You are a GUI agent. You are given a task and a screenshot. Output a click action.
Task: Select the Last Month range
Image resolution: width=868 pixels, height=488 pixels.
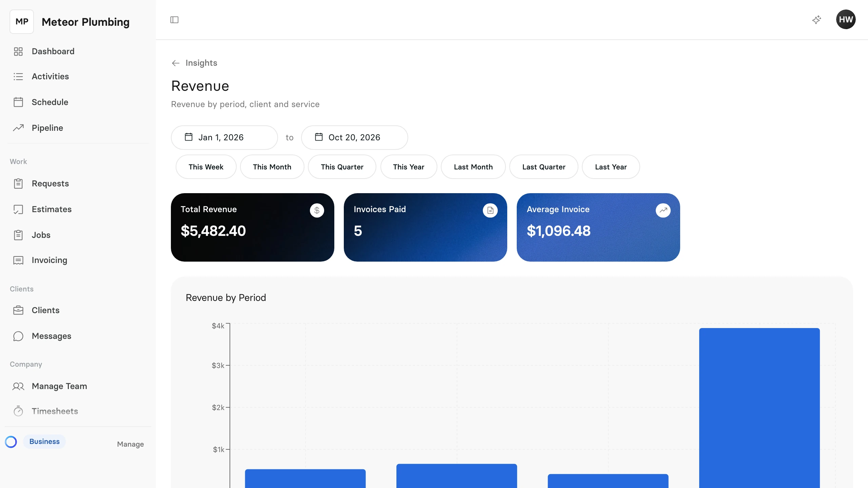pos(473,167)
